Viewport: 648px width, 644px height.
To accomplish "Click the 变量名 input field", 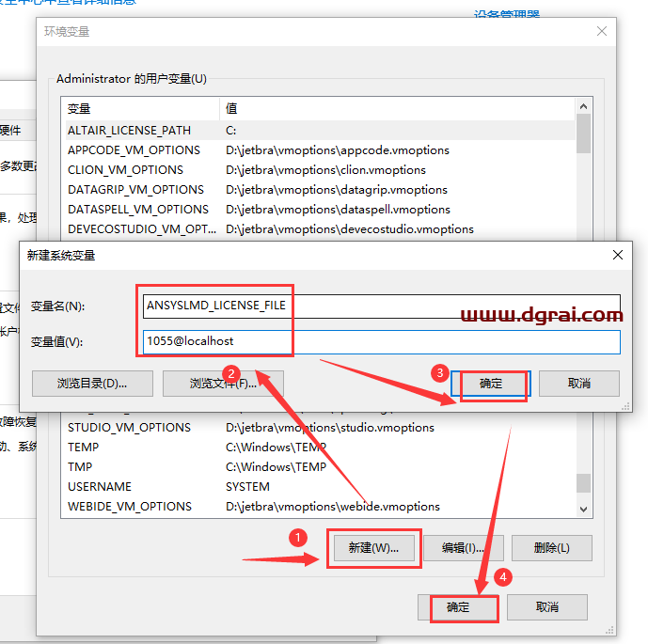I will 382,306.
